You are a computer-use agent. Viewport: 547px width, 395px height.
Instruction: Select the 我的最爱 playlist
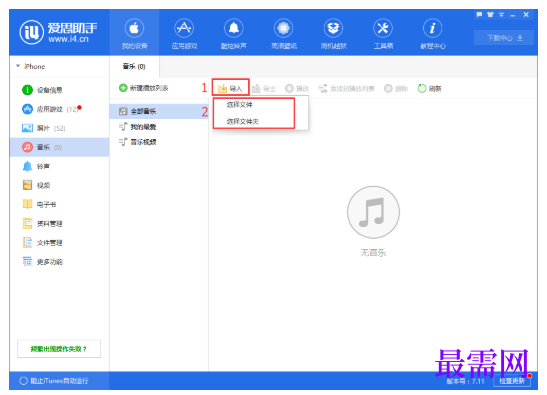pos(159,127)
